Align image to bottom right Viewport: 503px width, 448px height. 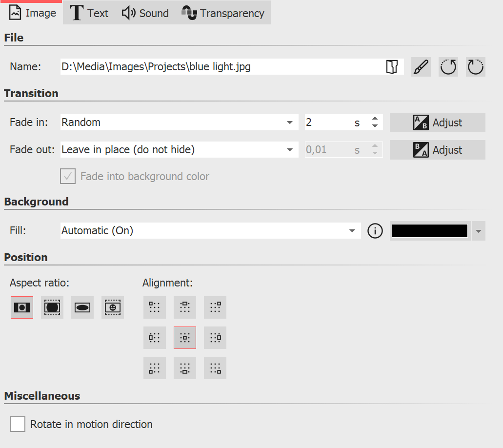pos(215,368)
